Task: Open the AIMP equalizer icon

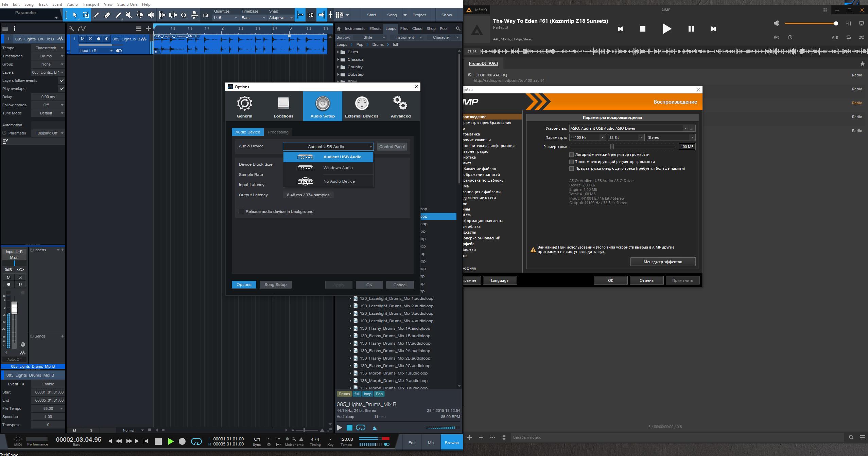Action: tap(849, 23)
